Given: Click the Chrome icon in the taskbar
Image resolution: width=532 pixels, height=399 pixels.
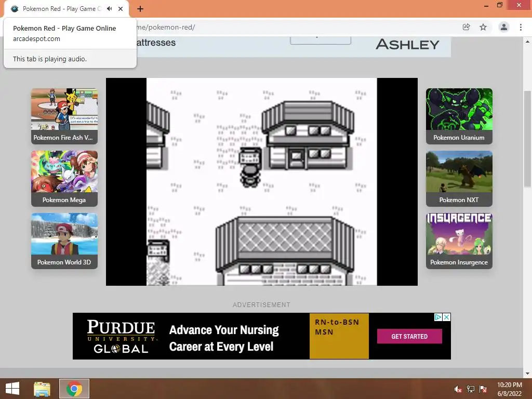Looking at the screenshot, I should (x=74, y=389).
